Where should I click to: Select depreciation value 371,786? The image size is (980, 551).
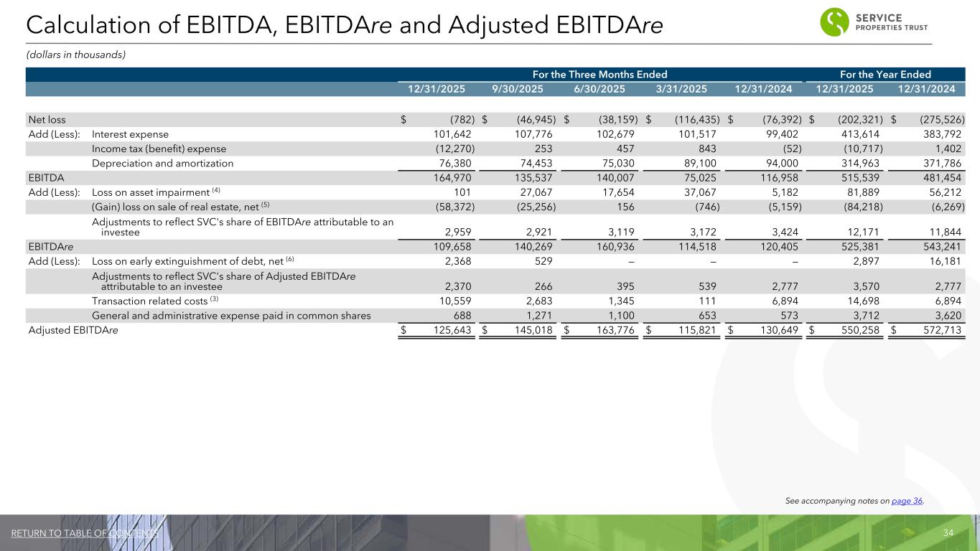pyautogui.click(x=943, y=164)
